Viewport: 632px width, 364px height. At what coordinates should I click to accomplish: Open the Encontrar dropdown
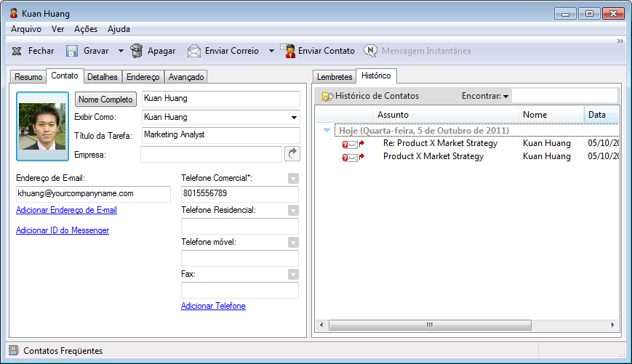(x=505, y=97)
